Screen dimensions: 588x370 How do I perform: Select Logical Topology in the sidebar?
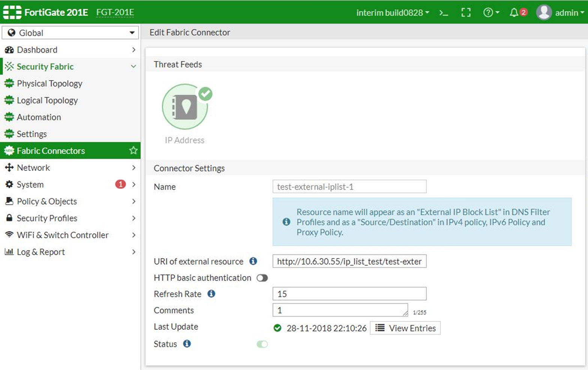tap(47, 100)
